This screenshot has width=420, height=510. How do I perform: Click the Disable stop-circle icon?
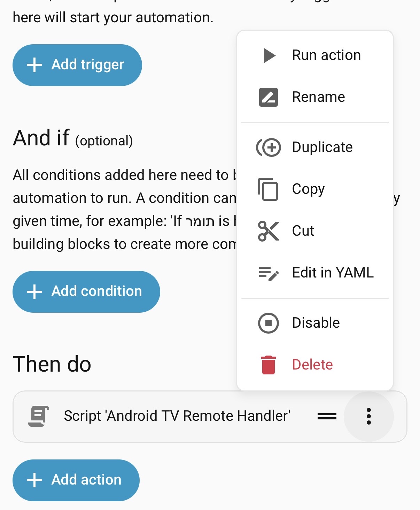268,323
